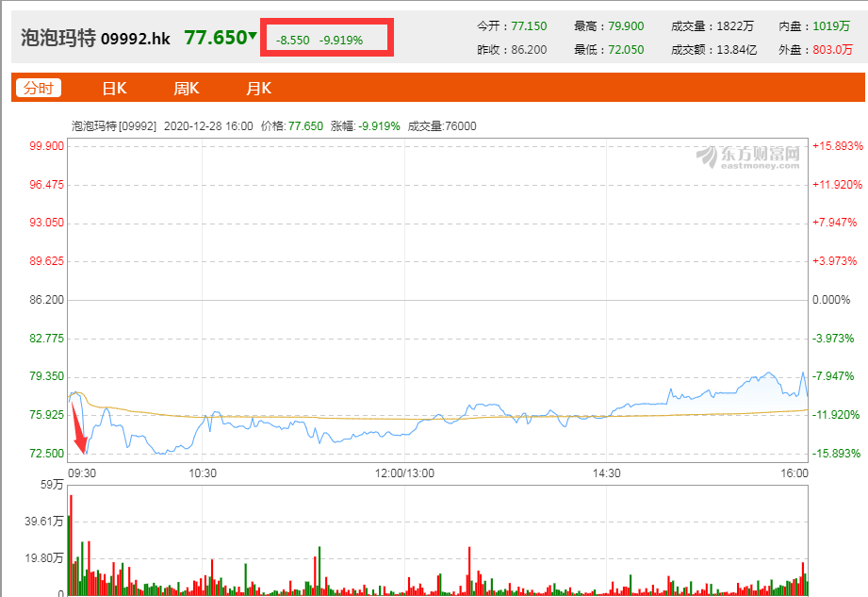The image size is (868, 597).
Task: Click the +11.920% right axis label
Action: point(837,185)
